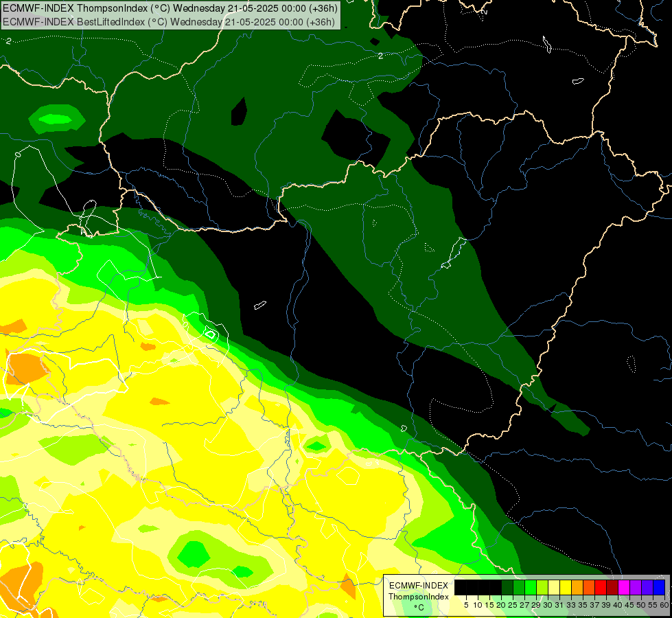
Task: Click legend scale value 35
Action: click(x=583, y=605)
